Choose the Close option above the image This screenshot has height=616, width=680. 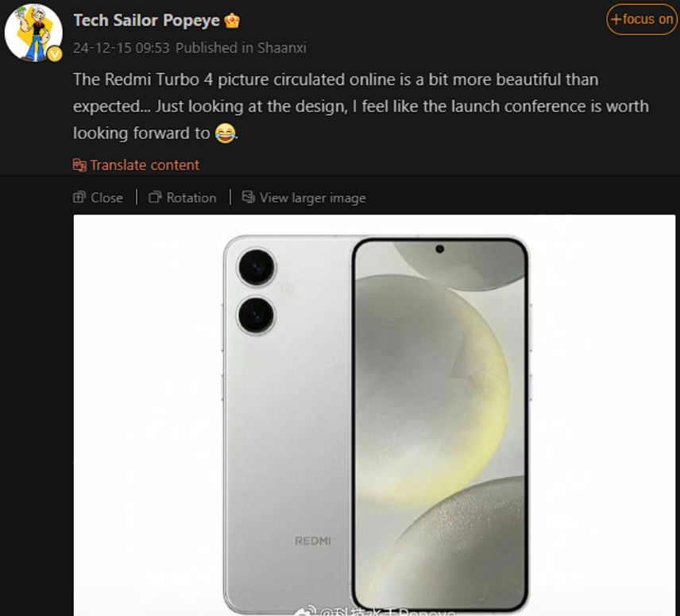(106, 198)
